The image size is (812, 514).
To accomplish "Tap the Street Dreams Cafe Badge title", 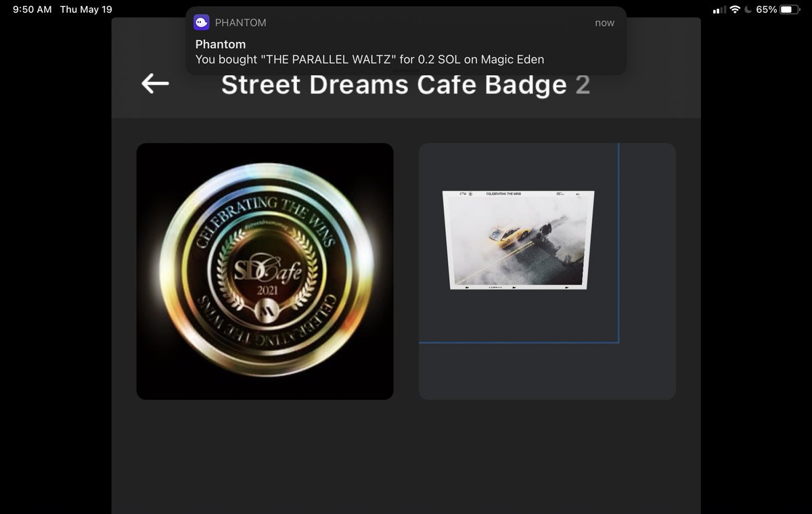I will pos(405,85).
